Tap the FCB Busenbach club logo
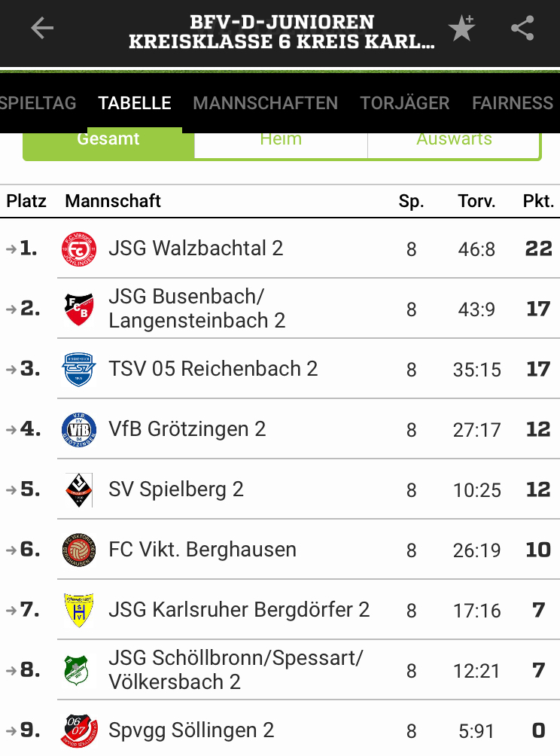 click(79, 309)
